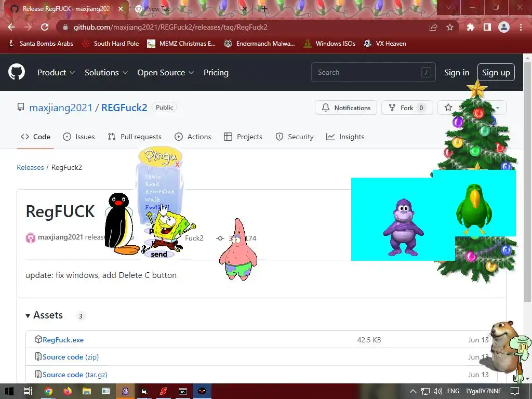Expand the Product dropdown menu

pos(56,73)
